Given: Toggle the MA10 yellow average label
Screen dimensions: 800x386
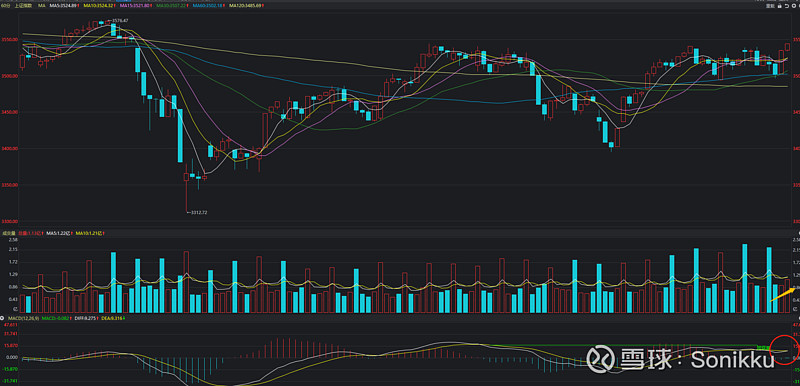Looking at the screenshot, I should pyautogui.click(x=99, y=6).
